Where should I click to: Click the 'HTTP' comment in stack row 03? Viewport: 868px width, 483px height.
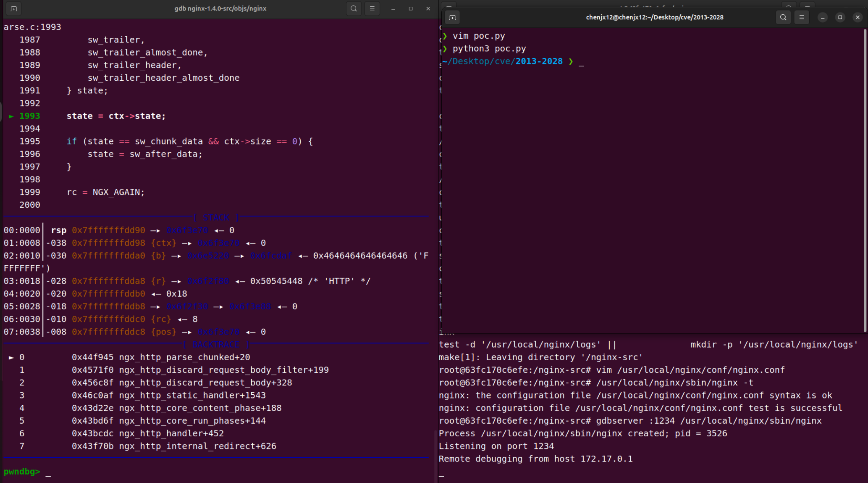pos(339,281)
